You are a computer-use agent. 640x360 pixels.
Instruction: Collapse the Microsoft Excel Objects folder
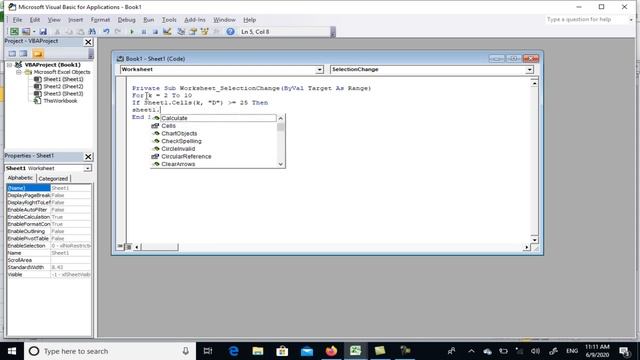19,72
